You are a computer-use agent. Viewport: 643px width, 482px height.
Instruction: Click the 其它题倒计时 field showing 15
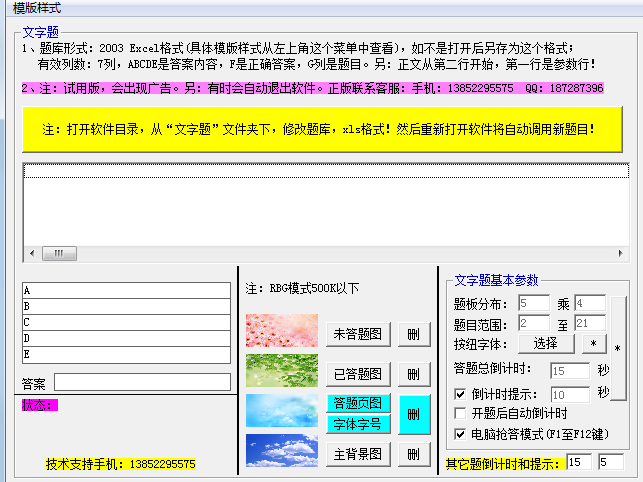click(579, 462)
